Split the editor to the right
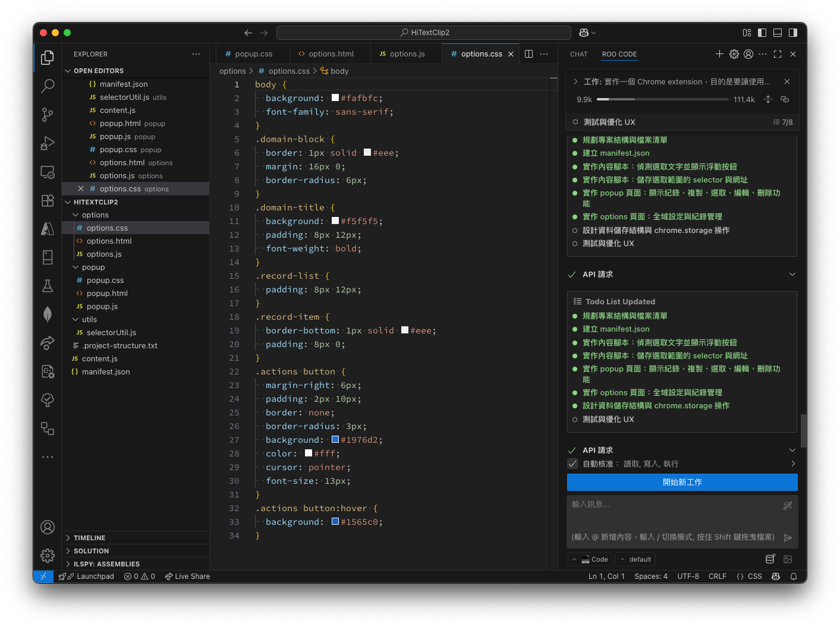The image size is (840, 627). 528,54
